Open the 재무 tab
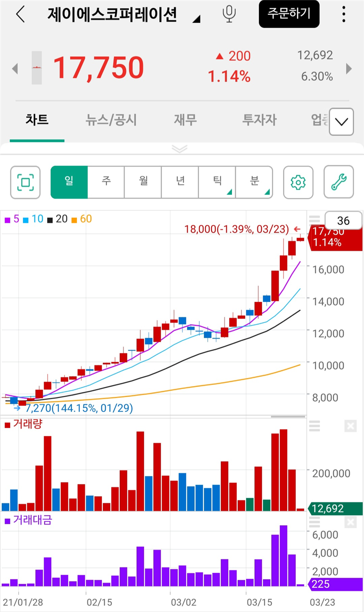This screenshot has width=364, height=612. (185, 120)
